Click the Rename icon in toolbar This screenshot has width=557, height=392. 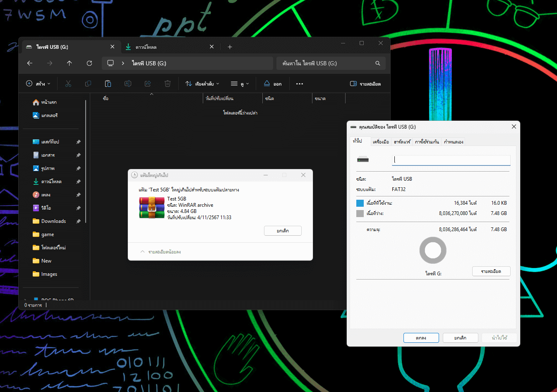pos(128,84)
